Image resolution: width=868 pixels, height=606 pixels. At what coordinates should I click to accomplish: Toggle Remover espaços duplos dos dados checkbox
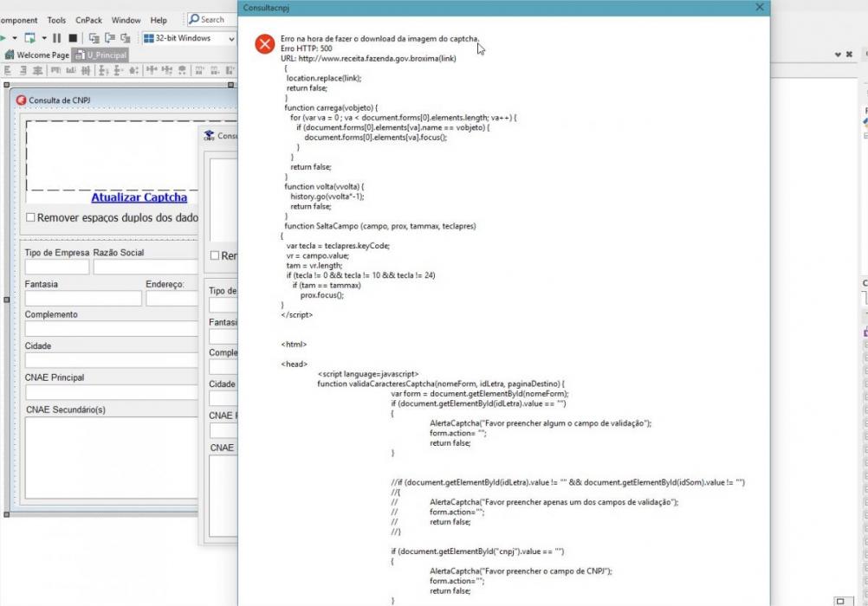pos(30,217)
